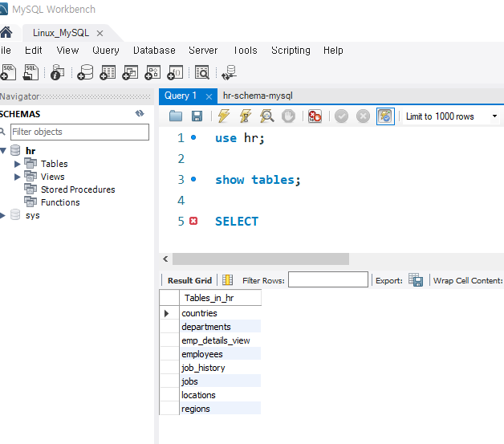Commit the transaction check icon
Screen dimensions: 504x444
(341, 116)
